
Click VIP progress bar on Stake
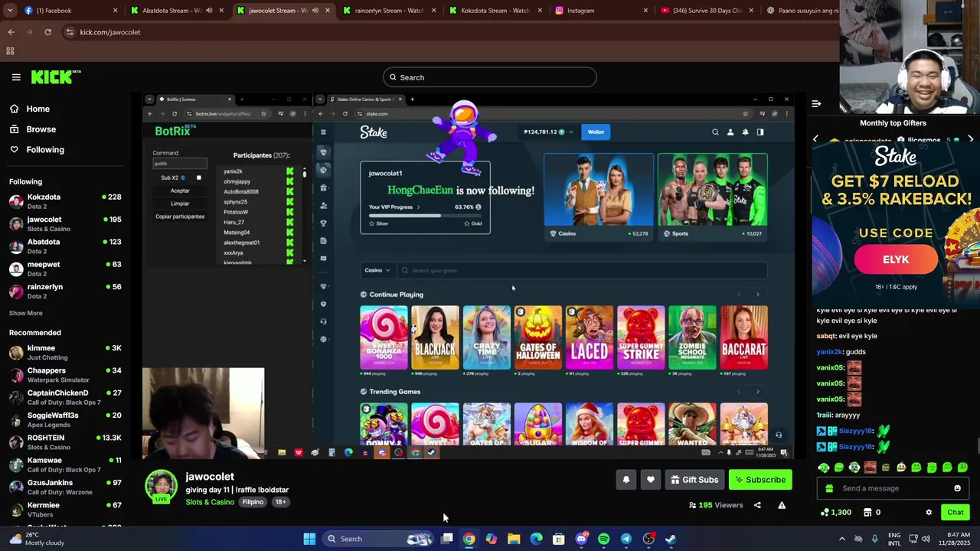tap(425, 215)
